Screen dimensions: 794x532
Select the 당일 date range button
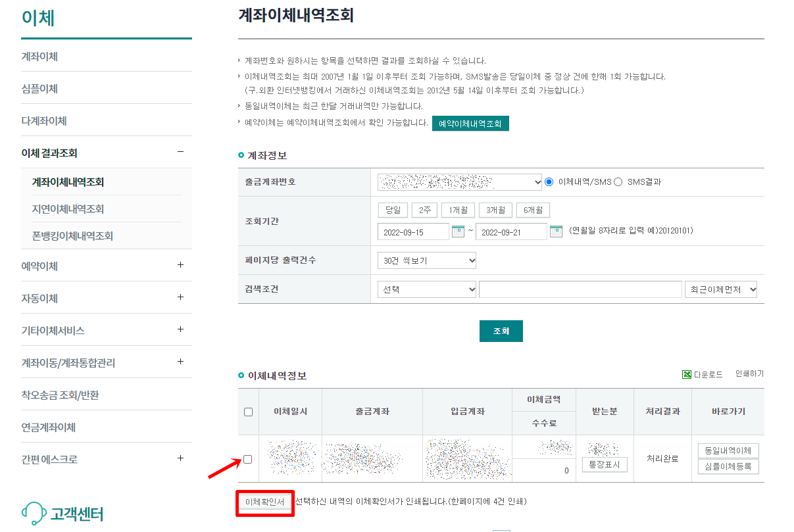point(393,210)
